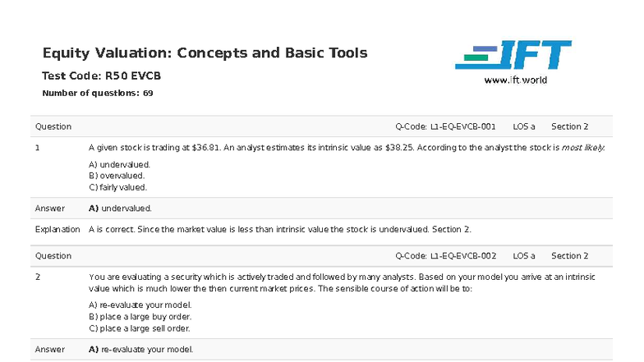Viewport: 644px width, 362px height.
Task: Choose option B) overvalued
Action: click(116, 176)
